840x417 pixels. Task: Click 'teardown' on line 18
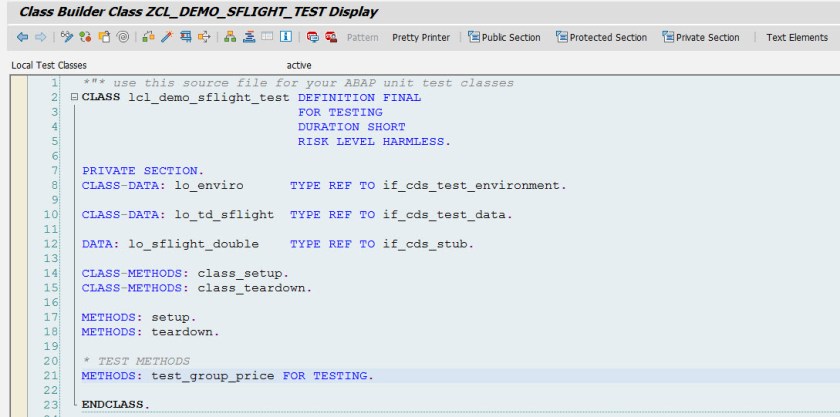[182, 332]
